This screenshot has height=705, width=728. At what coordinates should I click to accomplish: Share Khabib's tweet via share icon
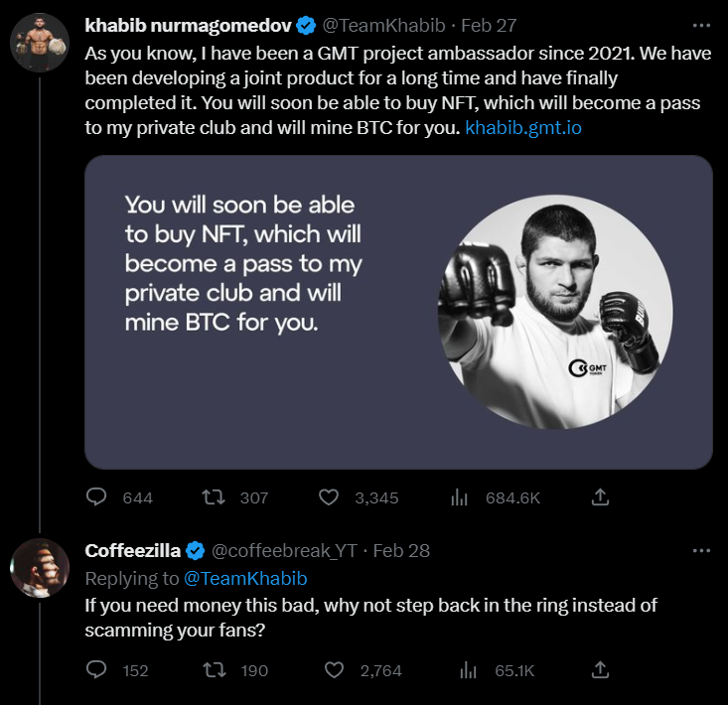coord(600,496)
